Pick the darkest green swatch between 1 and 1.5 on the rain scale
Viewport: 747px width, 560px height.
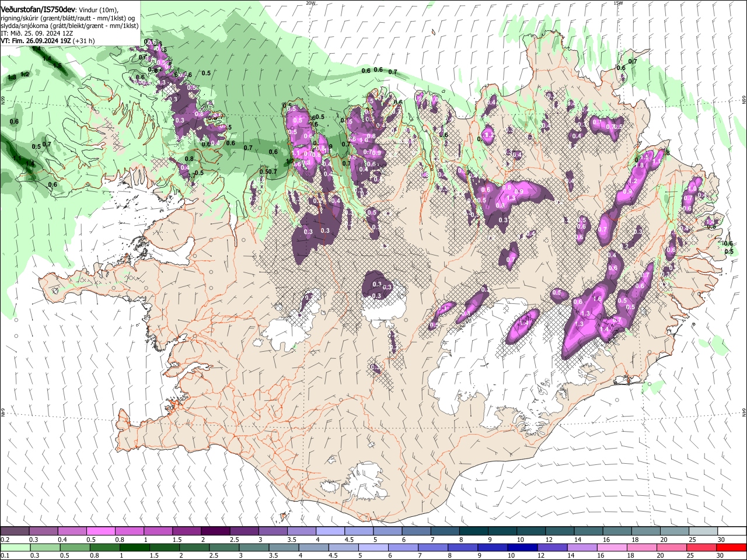point(134,548)
